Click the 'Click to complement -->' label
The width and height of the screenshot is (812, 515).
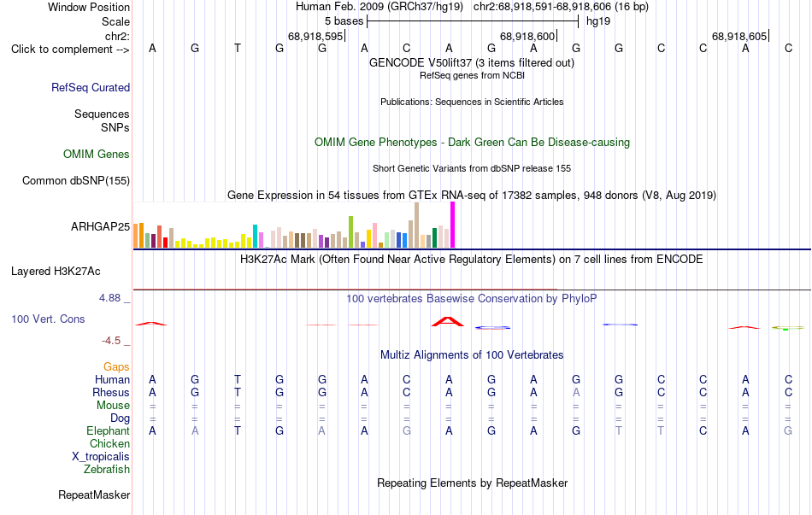coord(70,50)
